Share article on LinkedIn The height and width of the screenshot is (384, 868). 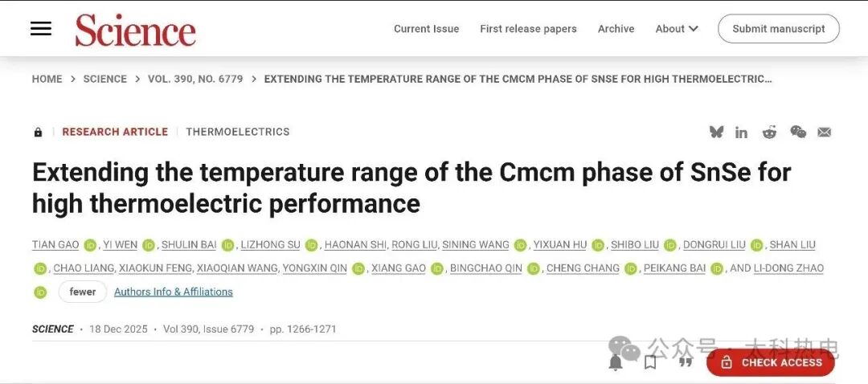(x=741, y=133)
